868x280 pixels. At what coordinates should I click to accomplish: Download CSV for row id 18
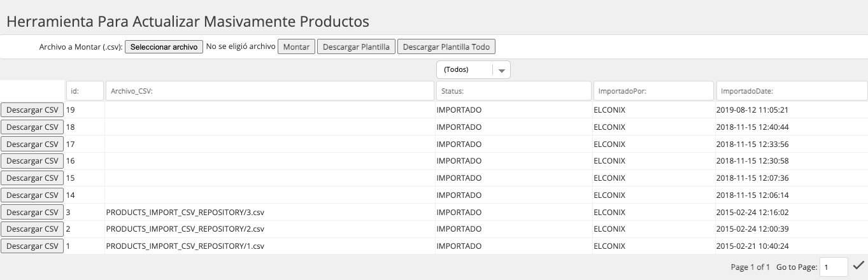32,127
